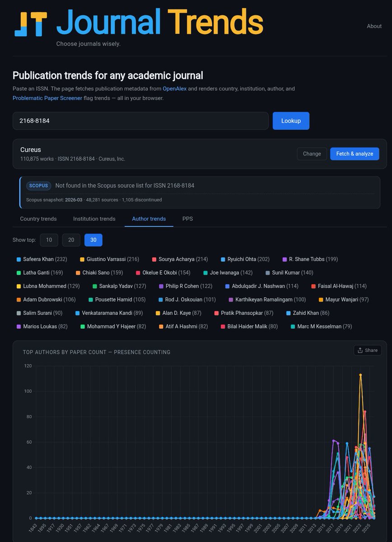Select Marc M Kesselman legend entry
Viewport: 392px width, 542px height.
(322, 327)
